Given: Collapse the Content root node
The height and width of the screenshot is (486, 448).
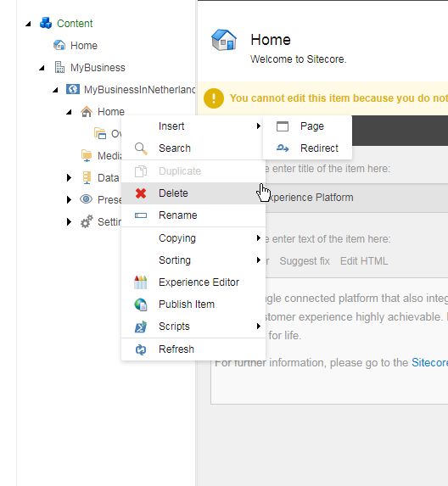Looking at the screenshot, I should coord(28,24).
